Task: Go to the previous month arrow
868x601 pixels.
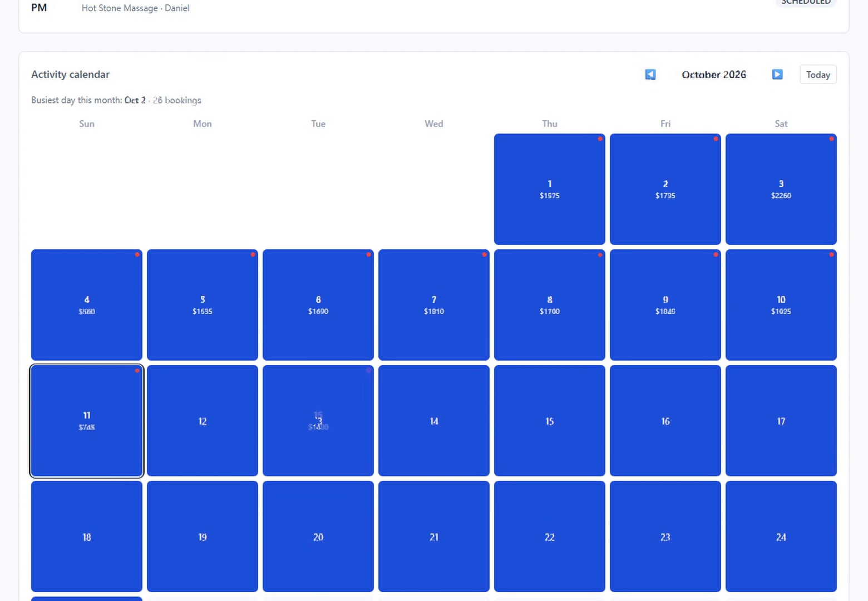Action: (x=650, y=75)
